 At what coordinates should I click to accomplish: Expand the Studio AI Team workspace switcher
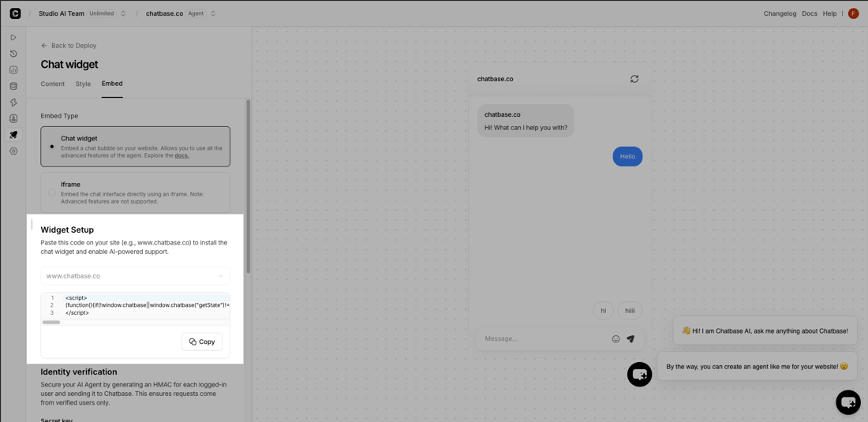point(123,14)
